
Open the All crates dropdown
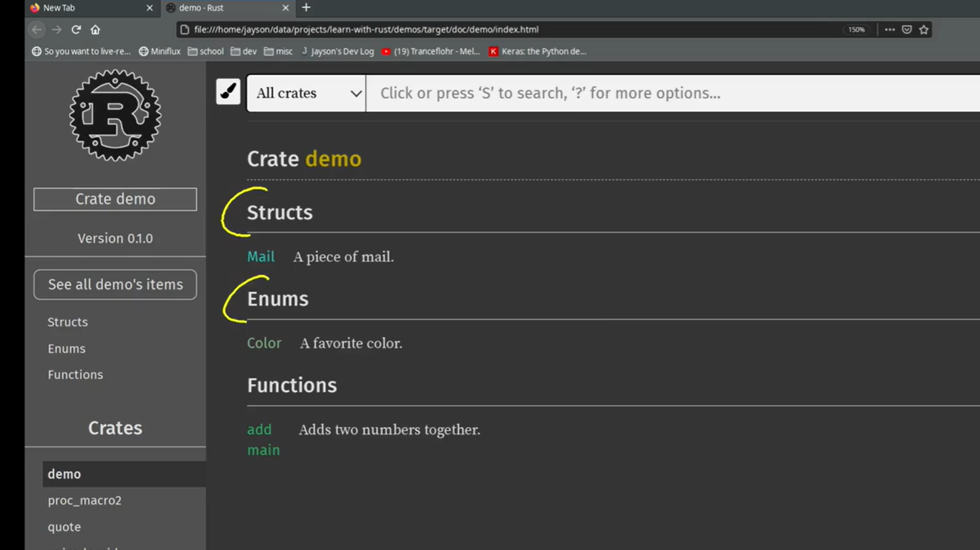click(x=307, y=93)
